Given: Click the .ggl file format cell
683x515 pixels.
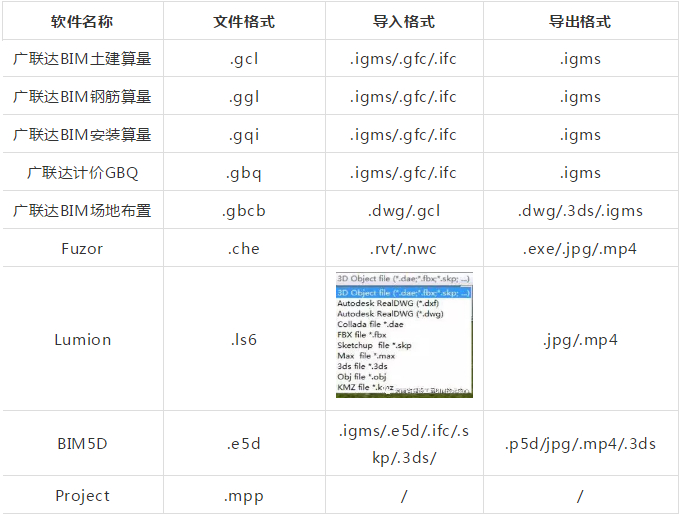Looking at the screenshot, I should coord(244,97).
